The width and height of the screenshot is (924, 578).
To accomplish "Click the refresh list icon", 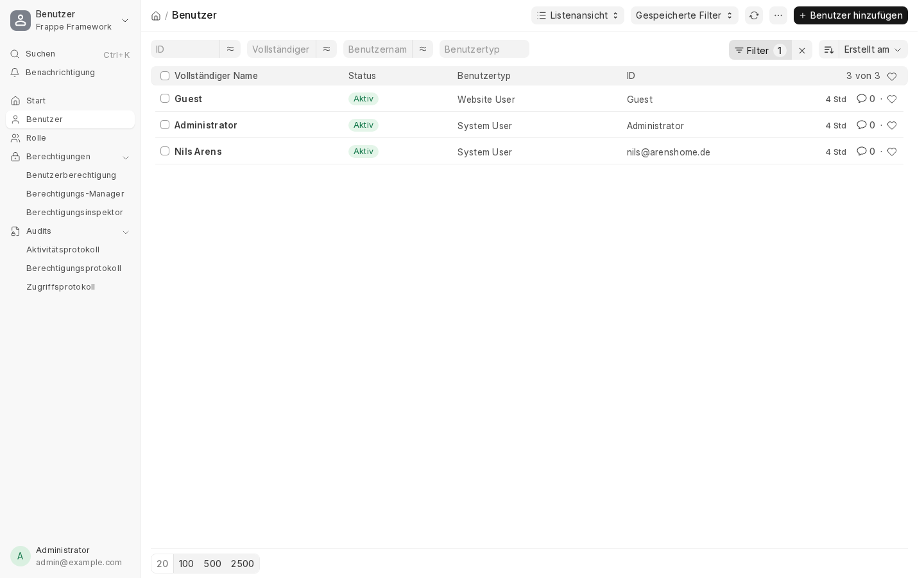I will [x=754, y=15].
